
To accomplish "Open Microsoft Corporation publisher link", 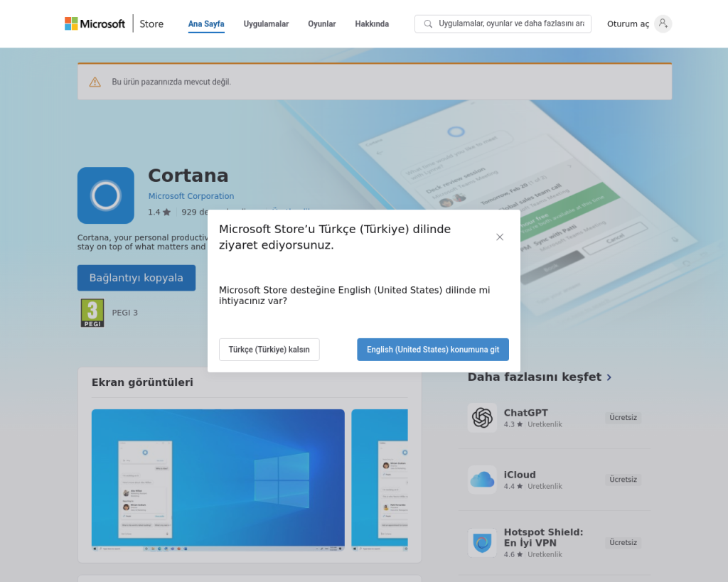I will (x=191, y=196).
